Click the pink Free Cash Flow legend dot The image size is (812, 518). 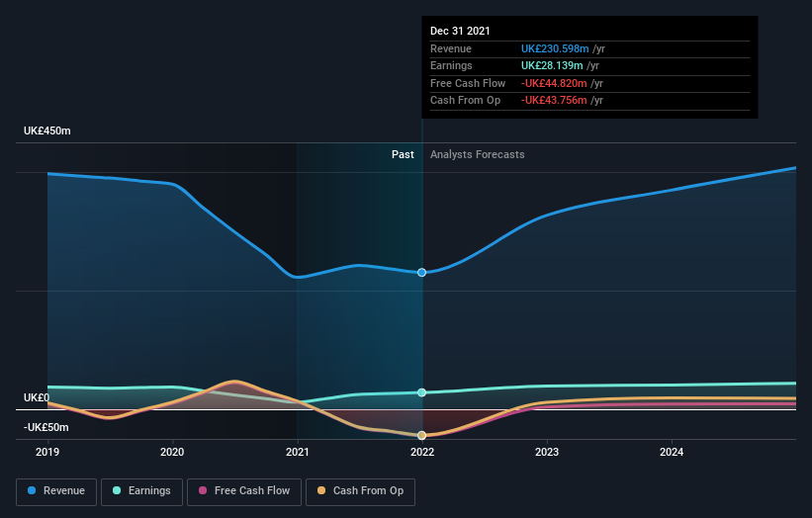coord(203,490)
